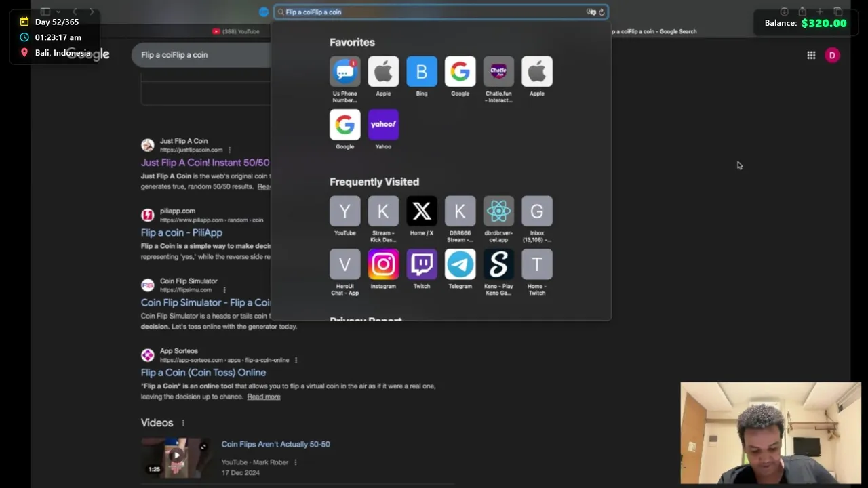
Task: Click the Favorites heading
Action: tap(352, 42)
